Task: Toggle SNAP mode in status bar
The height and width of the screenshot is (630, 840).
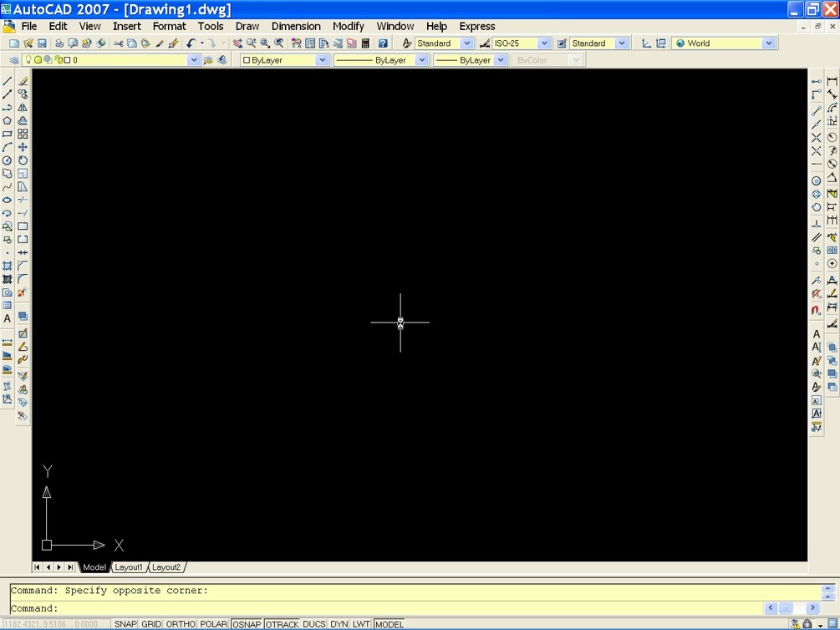Action: (125, 624)
